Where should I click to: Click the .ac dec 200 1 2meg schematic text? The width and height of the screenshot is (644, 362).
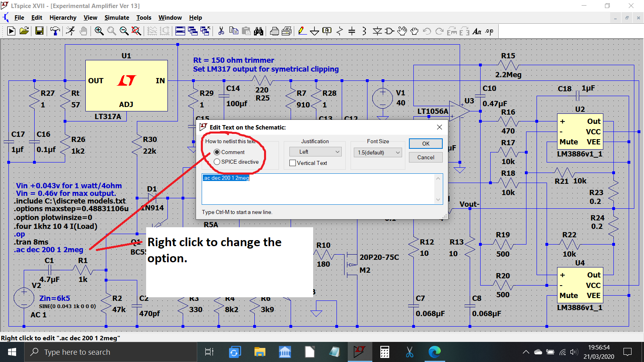(x=49, y=250)
